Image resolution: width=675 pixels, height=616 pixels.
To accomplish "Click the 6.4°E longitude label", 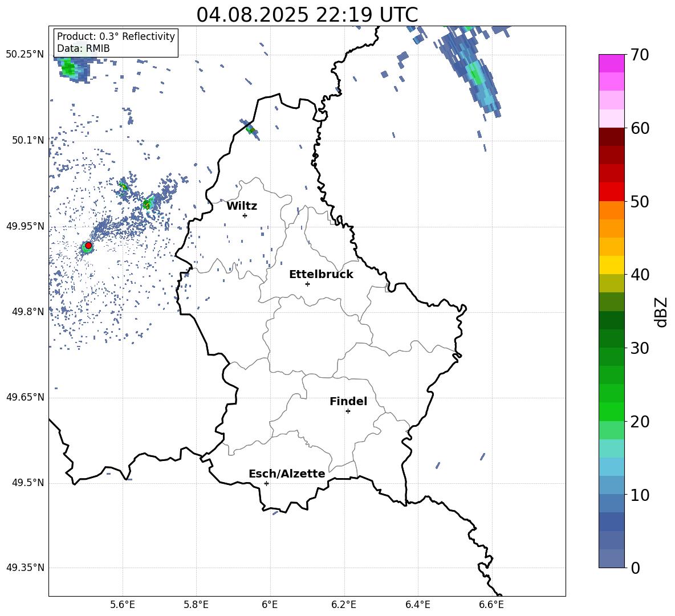I will click(x=417, y=605).
